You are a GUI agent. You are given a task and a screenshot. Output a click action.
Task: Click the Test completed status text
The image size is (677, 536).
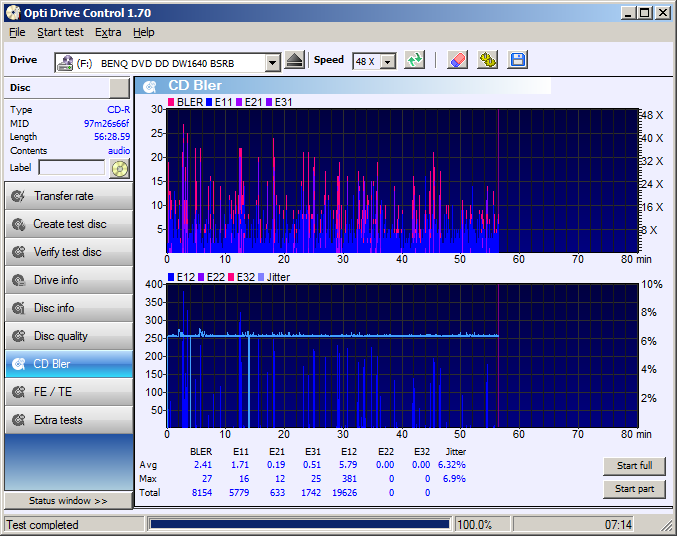(42, 525)
